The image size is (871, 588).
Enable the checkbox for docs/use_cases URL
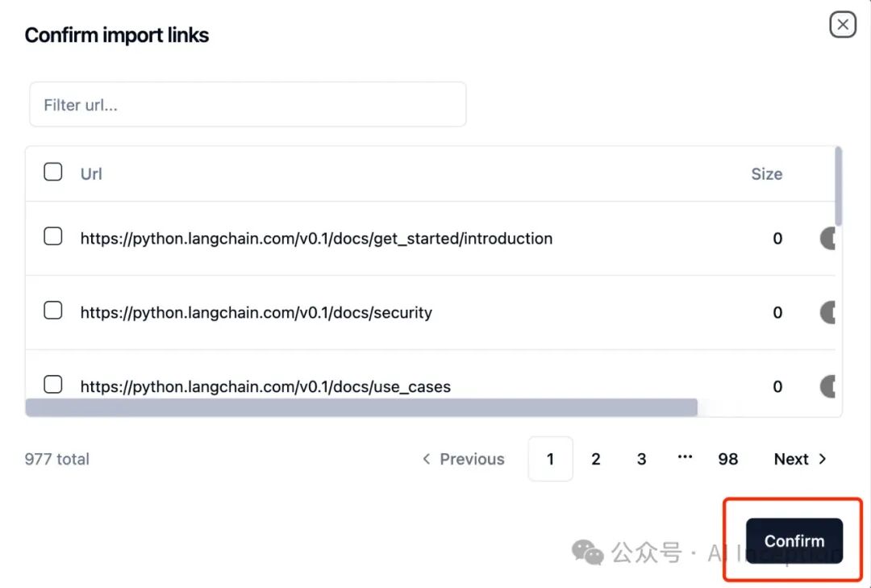point(53,385)
